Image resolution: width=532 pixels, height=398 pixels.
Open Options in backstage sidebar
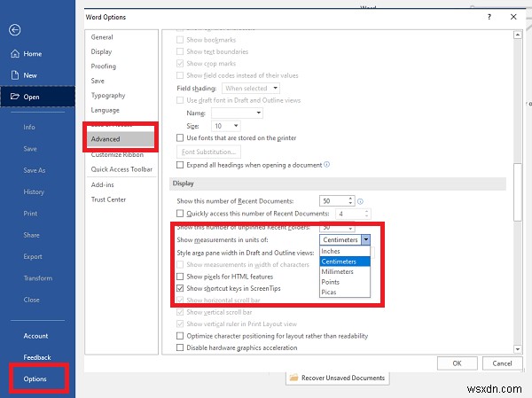(x=35, y=378)
